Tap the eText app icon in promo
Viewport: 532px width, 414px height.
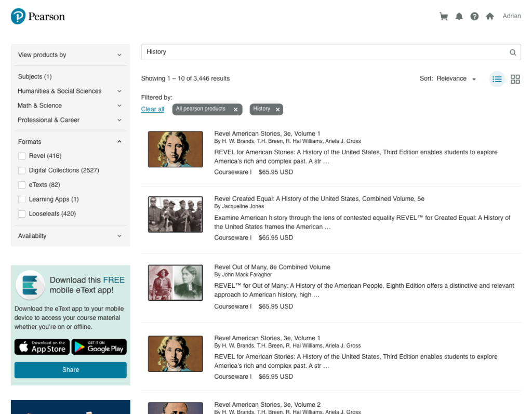point(30,285)
